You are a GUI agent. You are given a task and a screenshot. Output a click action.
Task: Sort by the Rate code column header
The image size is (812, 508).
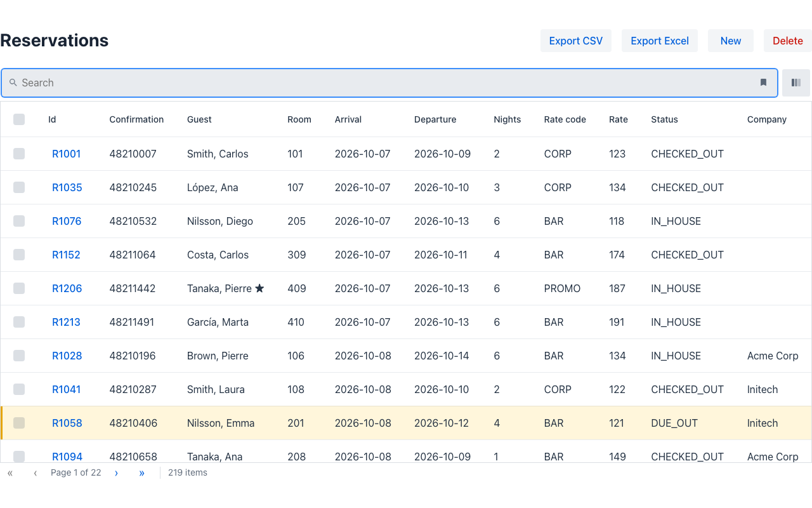point(565,119)
